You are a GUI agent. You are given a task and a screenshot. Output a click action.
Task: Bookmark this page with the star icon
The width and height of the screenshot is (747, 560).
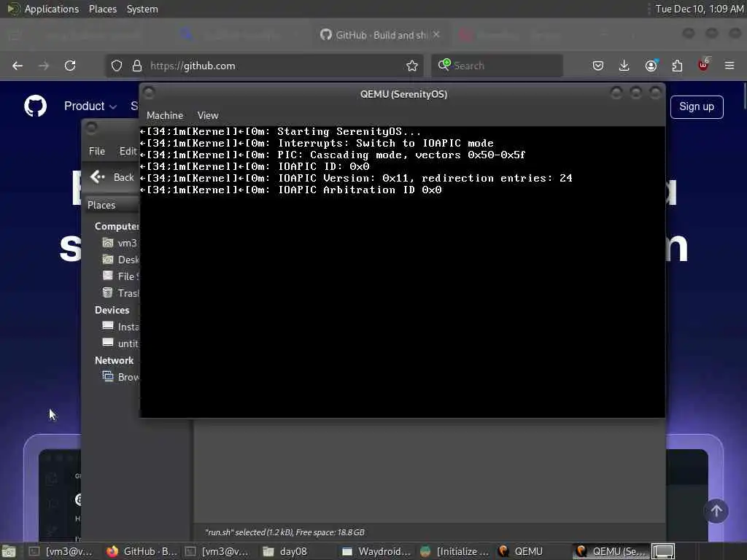point(412,66)
